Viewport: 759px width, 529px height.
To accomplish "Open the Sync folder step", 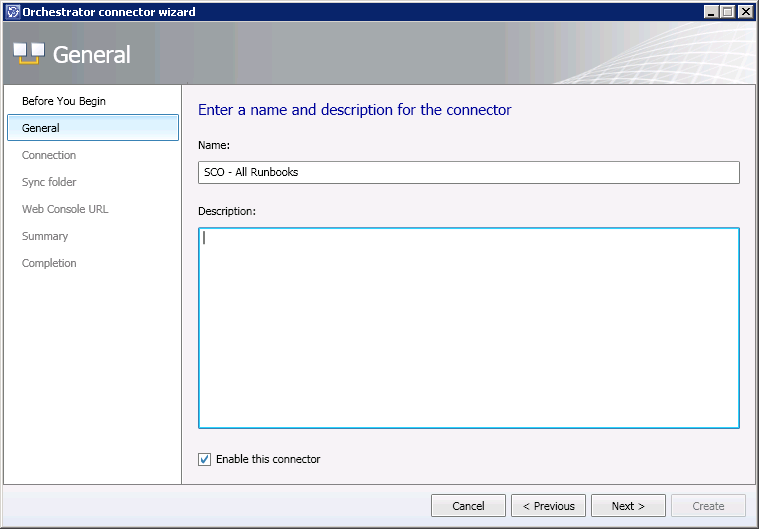I will point(49,182).
